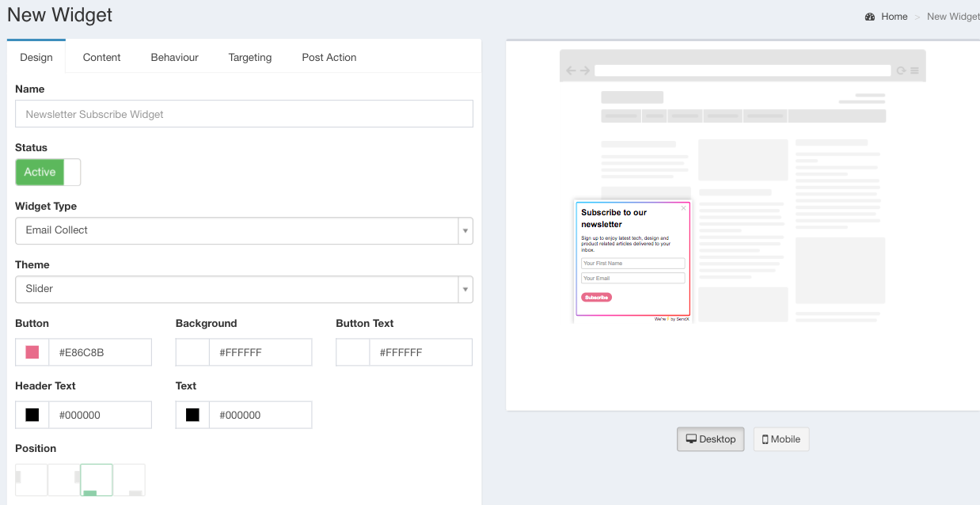Expand the Theme dropdown showing Slider

click(x=244, y=289)
